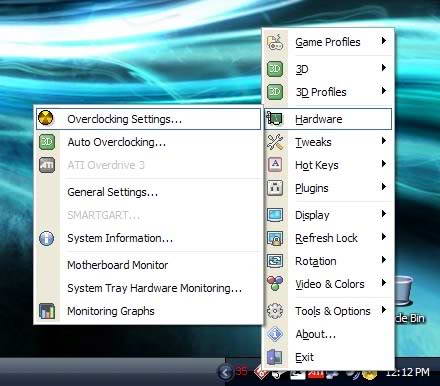The height and width of the screenshot is (386, 440).
Task: Click the Refresh Lock padlock monitor icon
Action: tap(275, 238)
